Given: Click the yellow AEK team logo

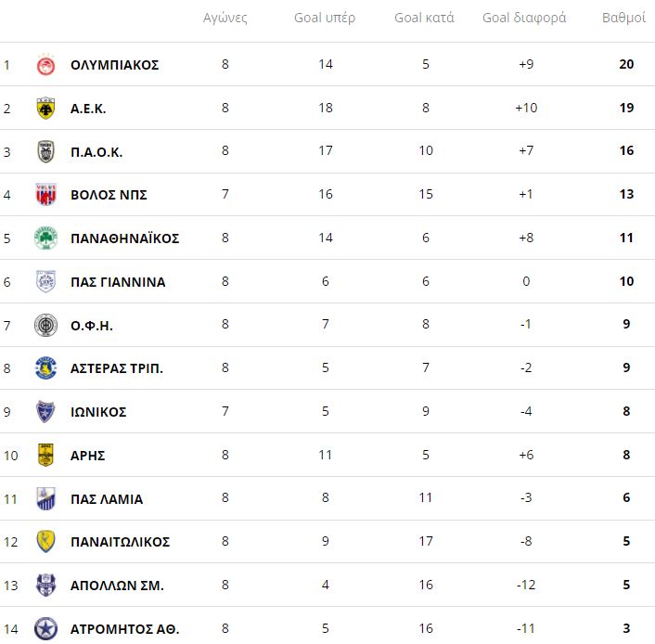Looking at the screenshot, I should click(x=45, y=109).
